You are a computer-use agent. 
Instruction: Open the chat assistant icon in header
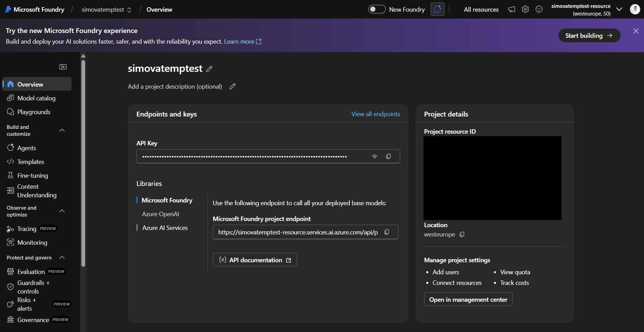coord(438,9)
